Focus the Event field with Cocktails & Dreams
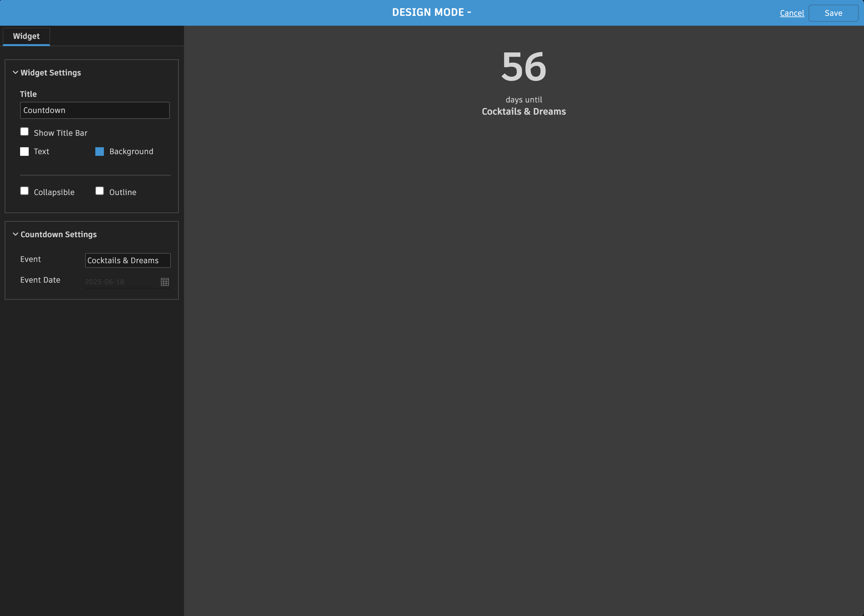864x616 pixels. coord(128,261)
